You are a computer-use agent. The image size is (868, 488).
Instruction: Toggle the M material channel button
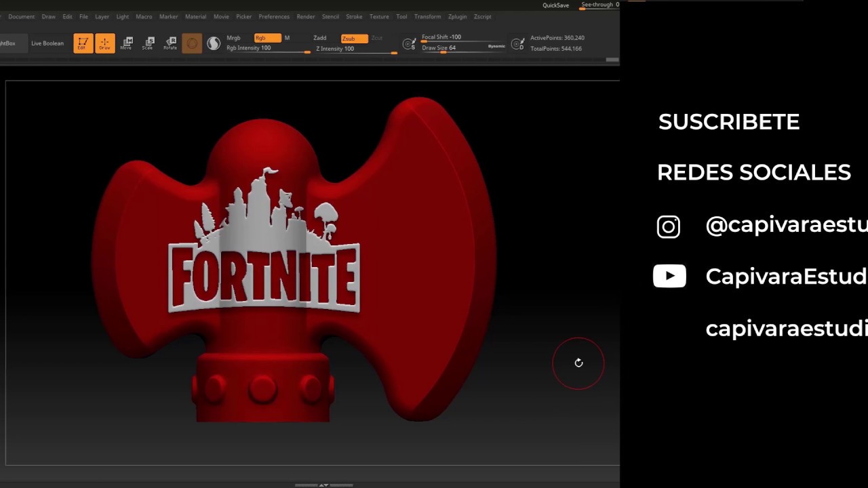click(287, 38)
